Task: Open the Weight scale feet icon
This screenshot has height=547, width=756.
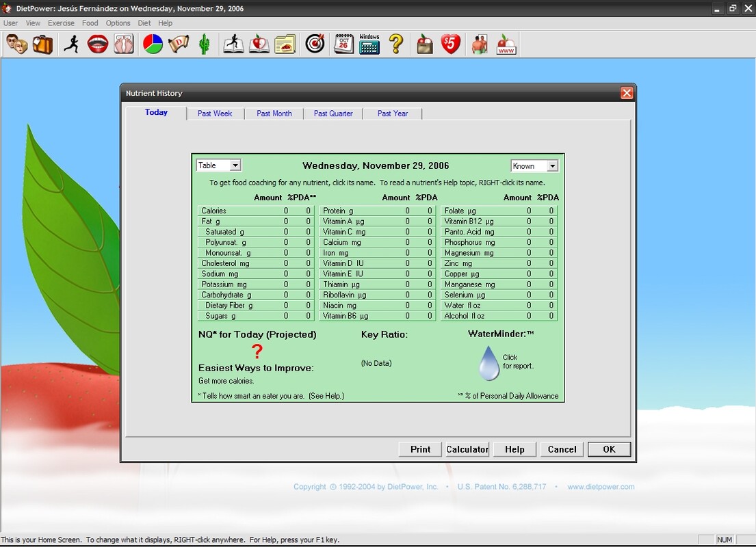Action: (x=124, y=44)
